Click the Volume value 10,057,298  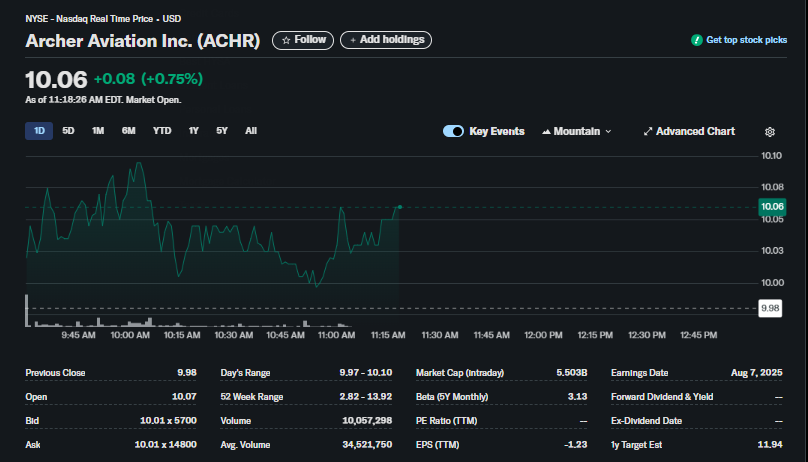367,421
